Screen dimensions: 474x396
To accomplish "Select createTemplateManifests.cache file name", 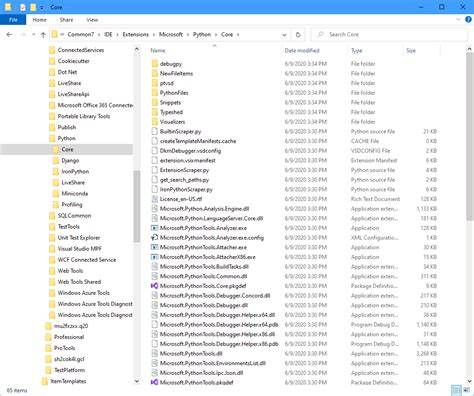I will 198,141.
